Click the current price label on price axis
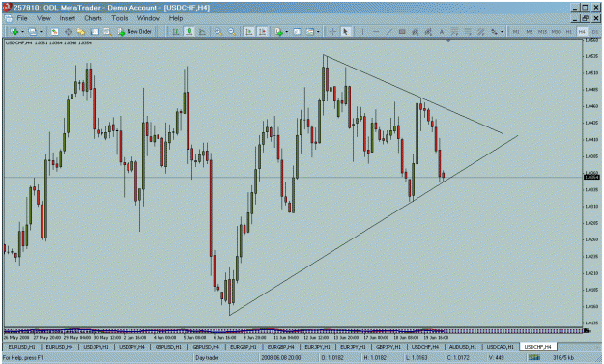The height and width of the screenshot is (364, 604). coord(591,177)
